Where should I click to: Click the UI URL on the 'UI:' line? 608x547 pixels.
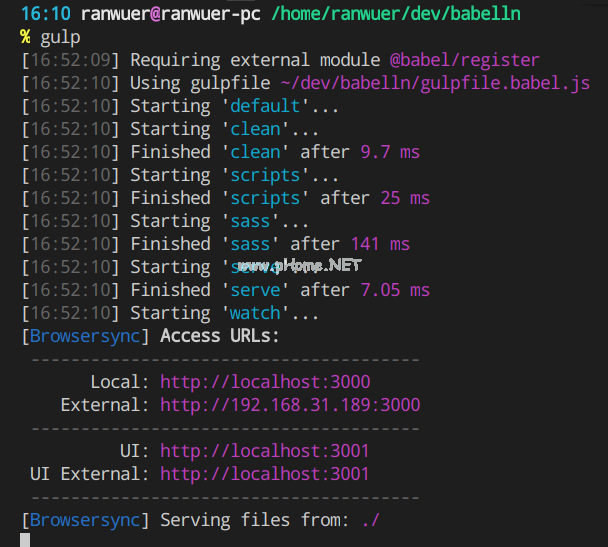[265, 451]
